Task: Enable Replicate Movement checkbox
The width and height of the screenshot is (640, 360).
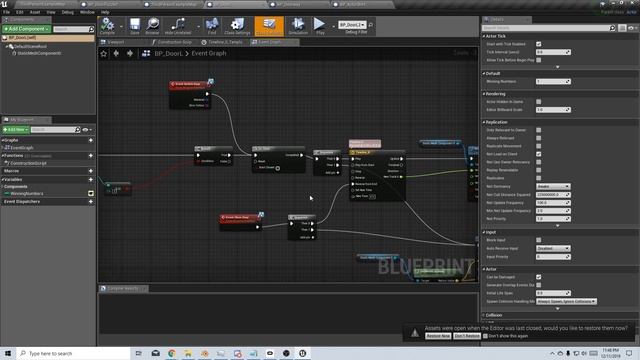Action: (539, 146)
